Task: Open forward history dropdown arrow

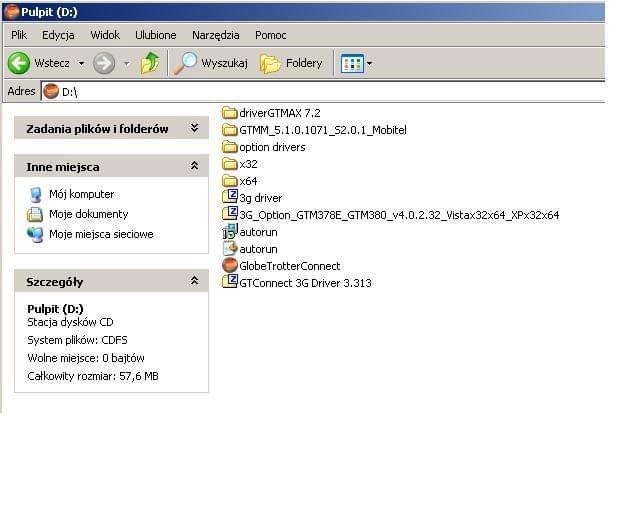Action: (127, 64)
